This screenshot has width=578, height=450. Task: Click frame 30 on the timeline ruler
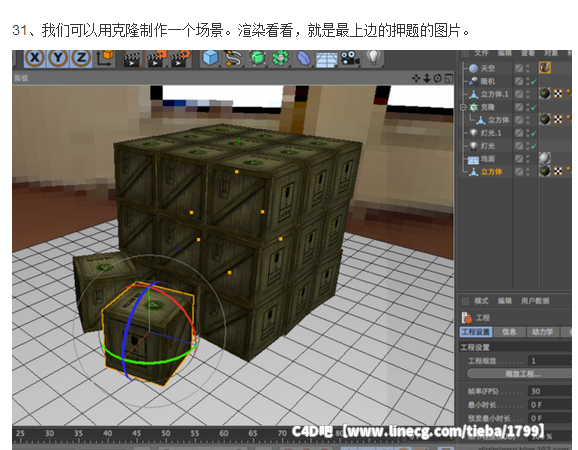coord(49,434)
